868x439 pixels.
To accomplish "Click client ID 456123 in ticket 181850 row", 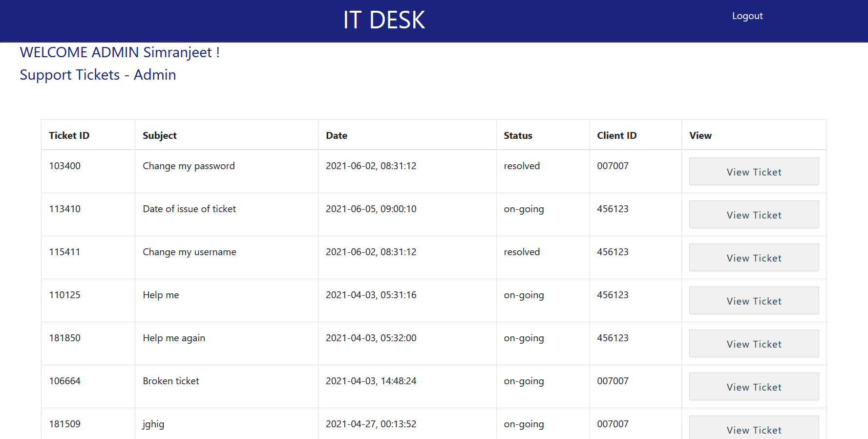I will [x=613, y=338].
